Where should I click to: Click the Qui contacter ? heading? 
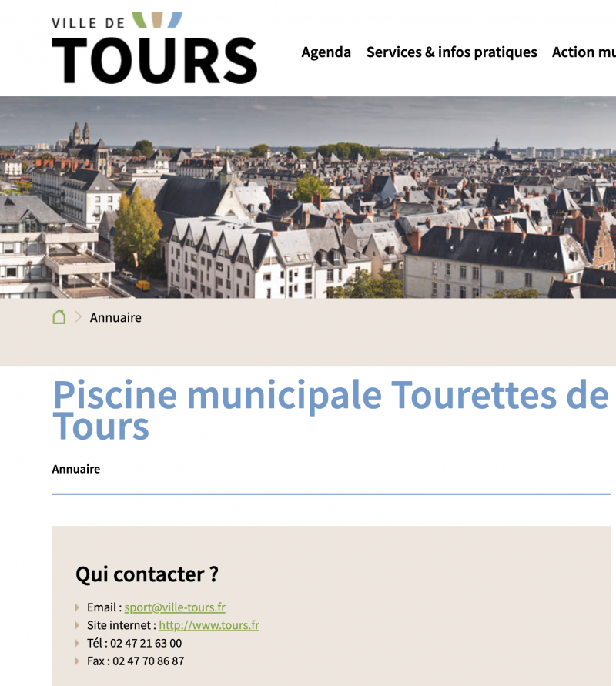[x=146, y=574]
